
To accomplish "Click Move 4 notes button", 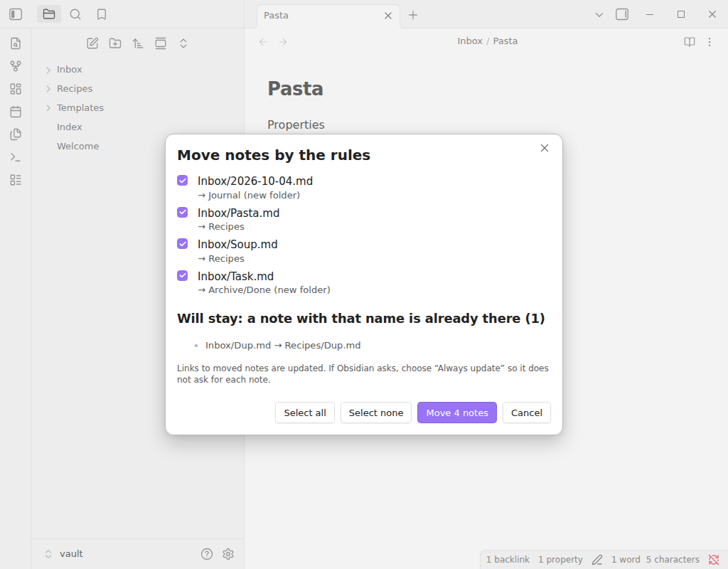I will click(457, 413).
